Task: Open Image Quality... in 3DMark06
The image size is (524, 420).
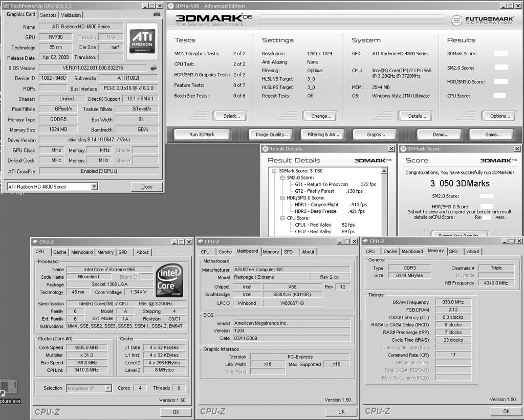Action: 271,135
